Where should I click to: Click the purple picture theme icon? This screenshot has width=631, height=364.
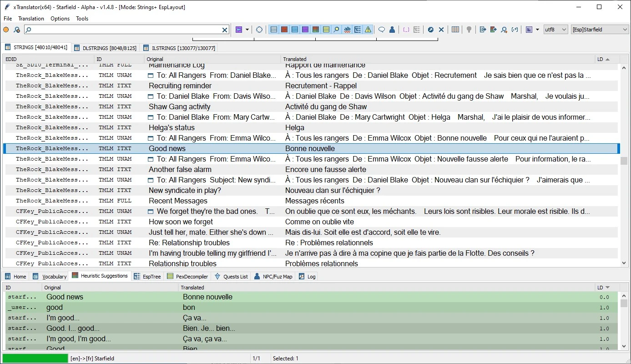(x=529, y=30)
